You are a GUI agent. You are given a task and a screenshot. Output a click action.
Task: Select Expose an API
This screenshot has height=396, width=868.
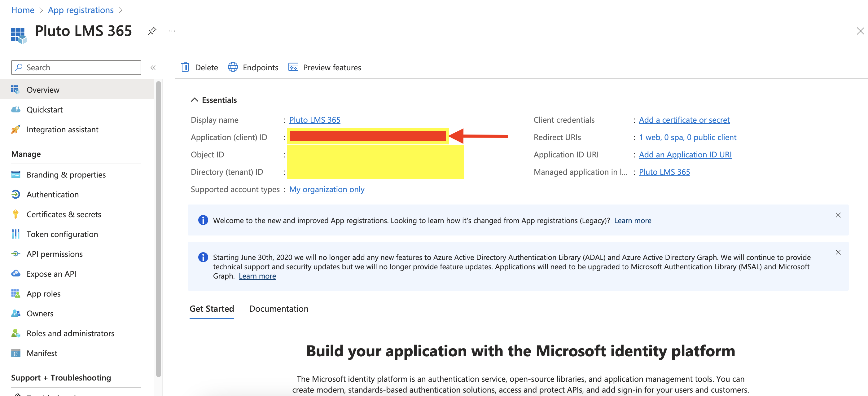point(77,273)
